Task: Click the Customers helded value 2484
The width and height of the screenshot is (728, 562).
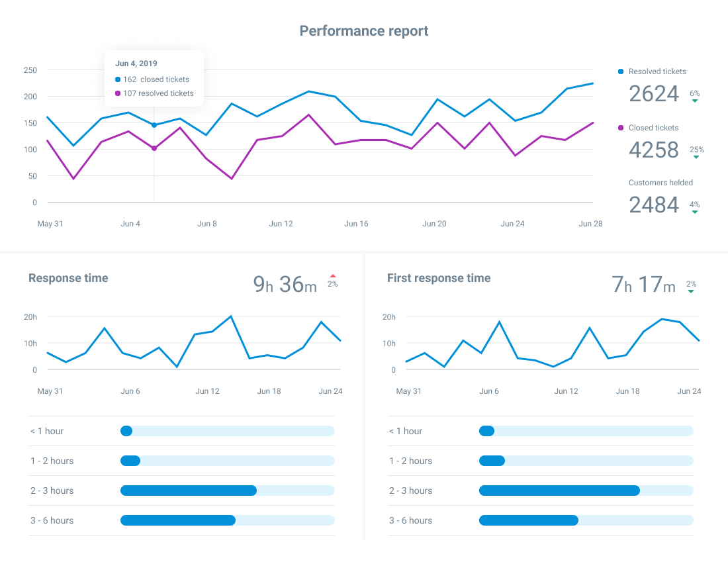Action: click(x=653, y=205)
